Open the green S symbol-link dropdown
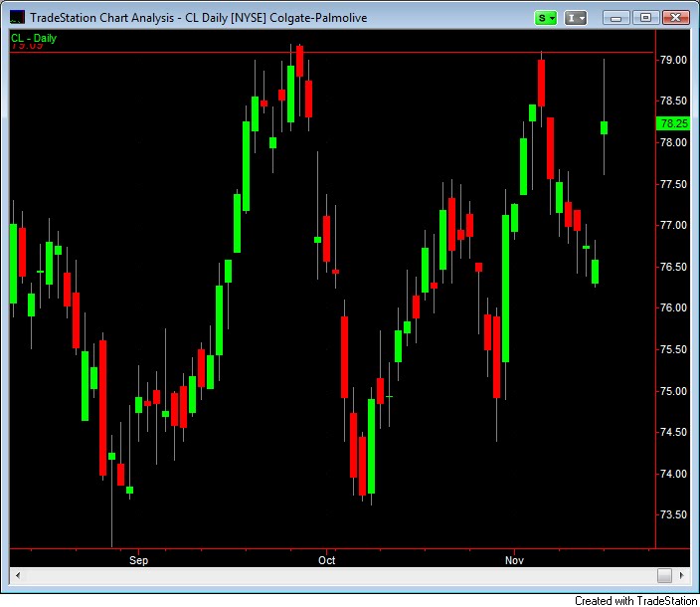This screenshot has height=607, width=700. [546, 18]
